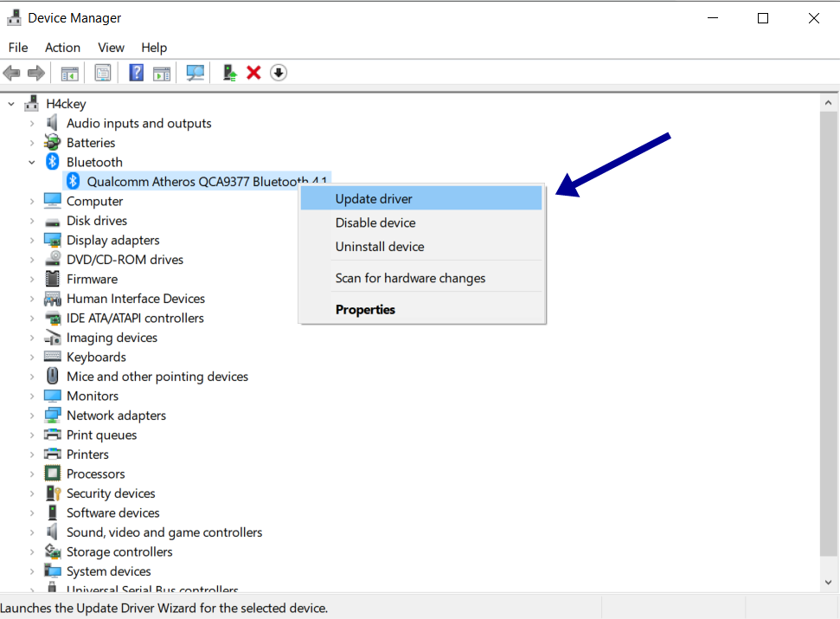Image resolution: width=840 pixels, height=619 pixels.
Task: Click the Back navigation arrow icon
Action: tap(11, 72)
